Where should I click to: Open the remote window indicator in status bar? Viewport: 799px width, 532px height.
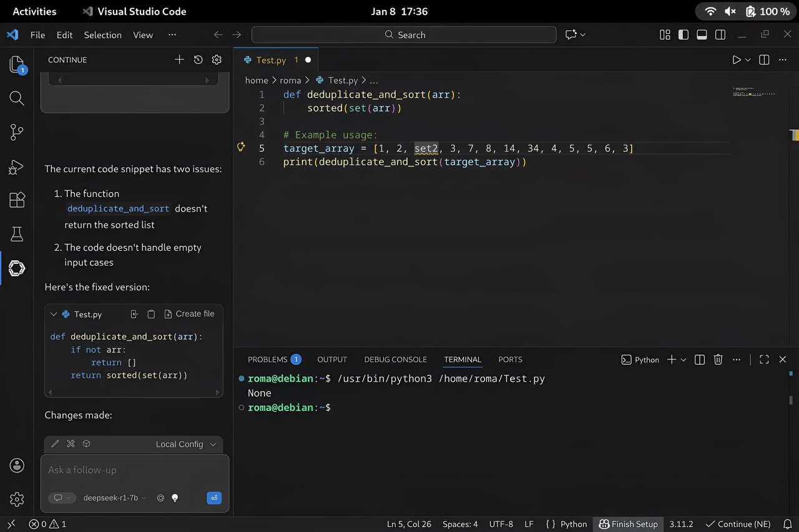coord(11,525)
